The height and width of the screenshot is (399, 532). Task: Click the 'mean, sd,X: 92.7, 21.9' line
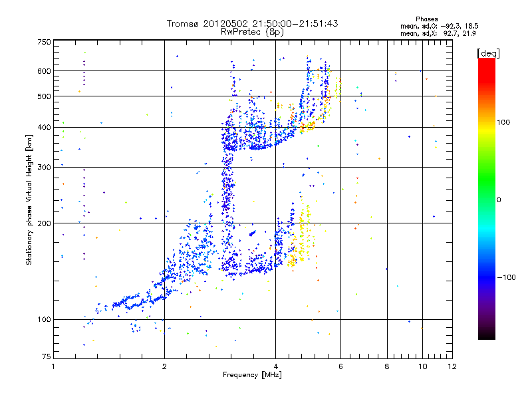click(438, 33)
